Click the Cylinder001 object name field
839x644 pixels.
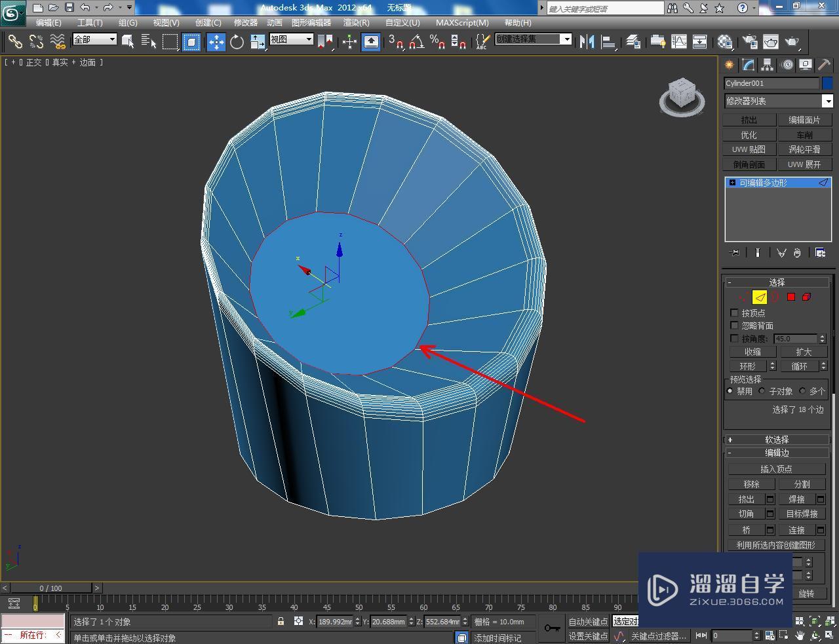[771, 83]
